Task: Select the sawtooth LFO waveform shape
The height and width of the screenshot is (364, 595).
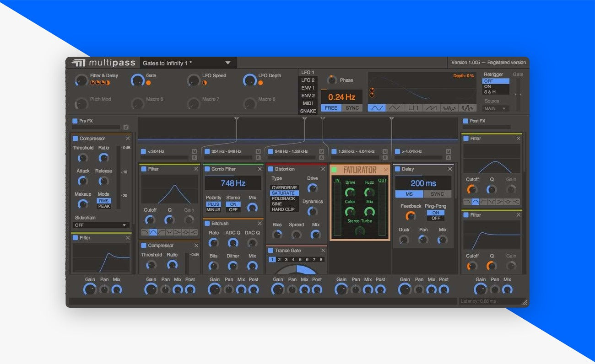Action: click(x=431, y=108)
